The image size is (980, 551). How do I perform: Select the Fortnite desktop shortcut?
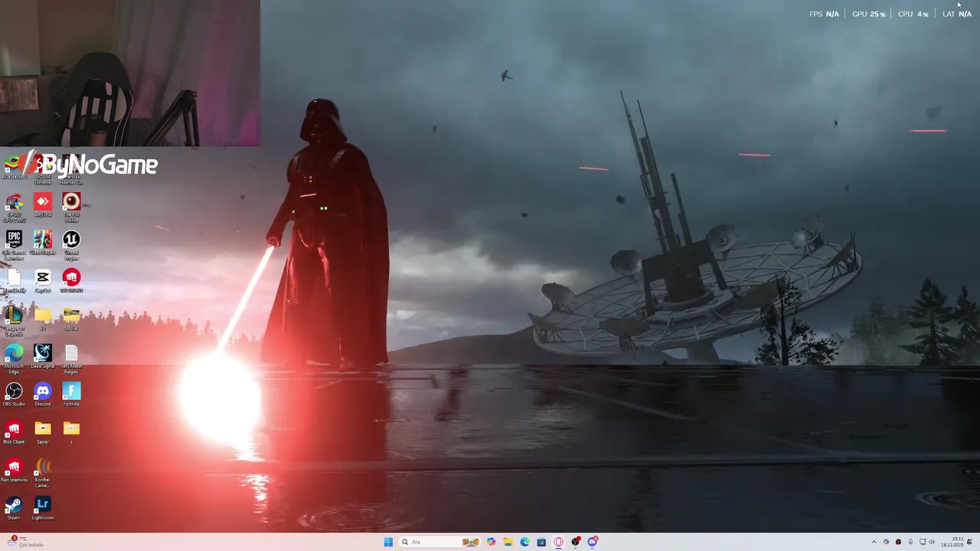[71, 394]
